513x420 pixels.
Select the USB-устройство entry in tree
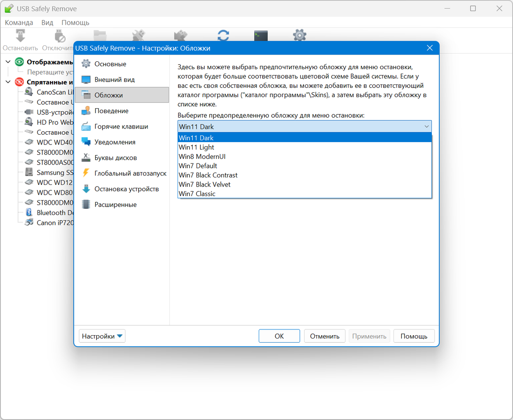click(x=55, y=112)
